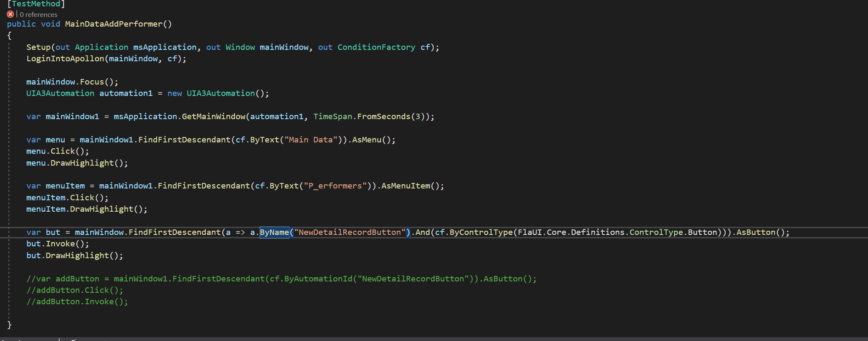Click the AsButton() call on the "var but" line

point(760,232)
